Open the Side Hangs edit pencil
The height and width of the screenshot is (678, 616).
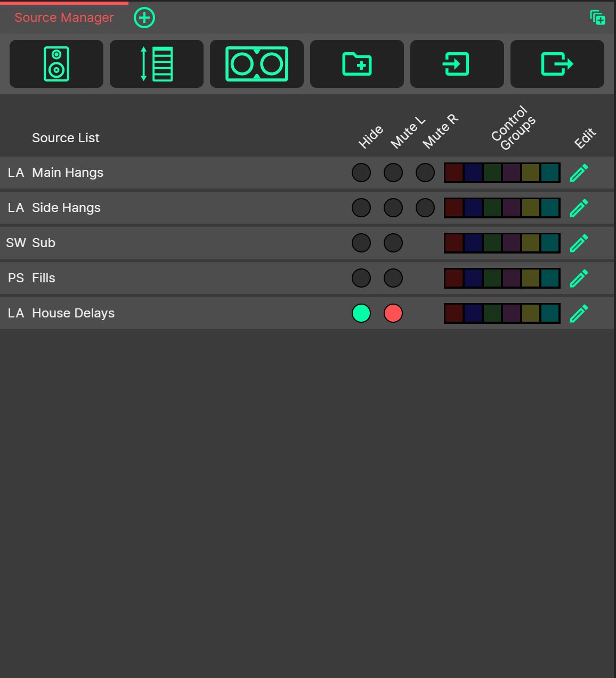click(x=579, y=207)
